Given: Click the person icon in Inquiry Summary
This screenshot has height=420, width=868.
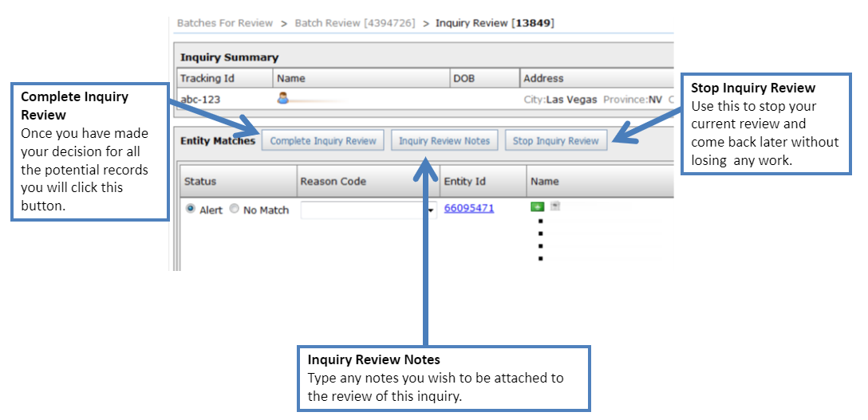Looking at the screenshot, I should pos(283,99).
